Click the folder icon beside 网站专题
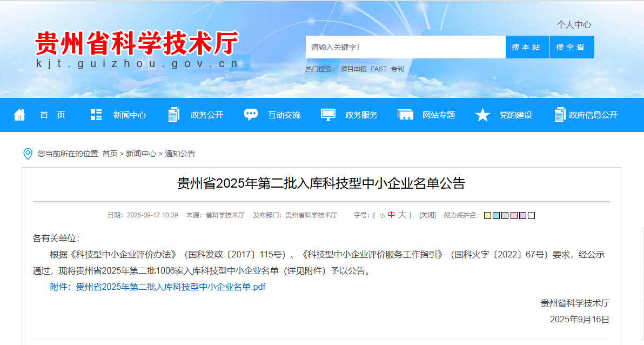 tap(405, 115)
